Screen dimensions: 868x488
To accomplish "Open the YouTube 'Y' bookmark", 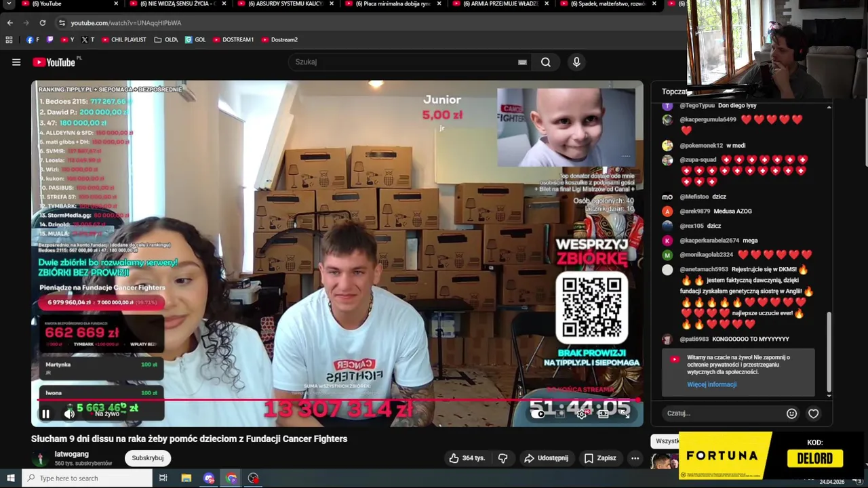I will click(68, 40).
